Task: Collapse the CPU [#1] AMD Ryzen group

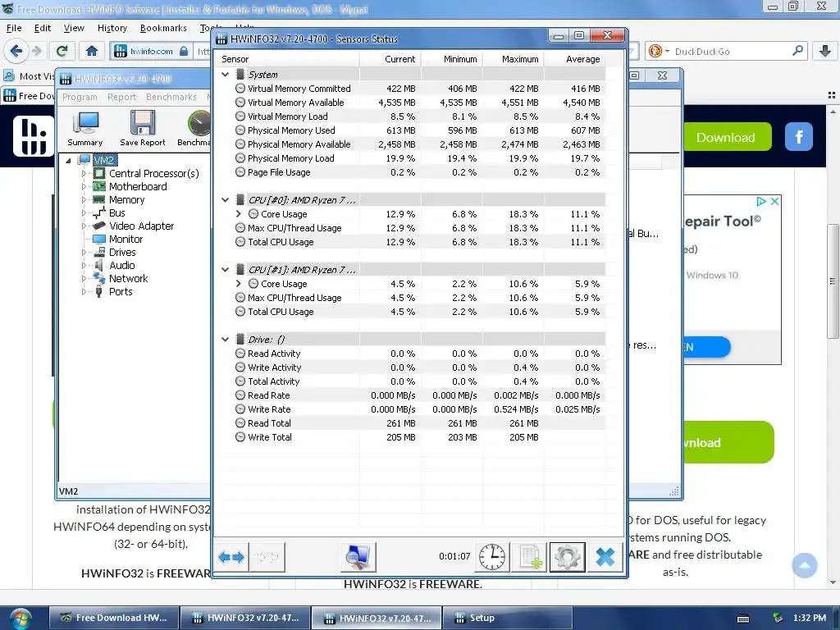Action: tap(226, 269)
